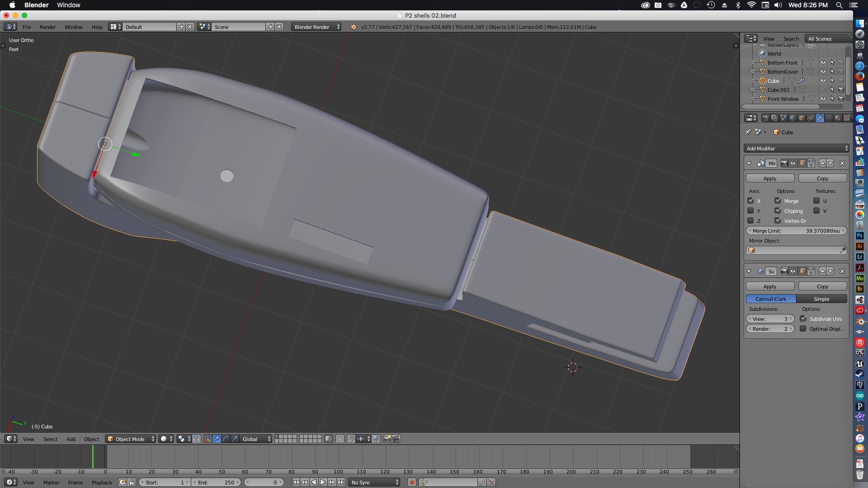Open the Render Layers properties tab
868x488 pixels.
pyautogui.click(x=774, y=118)
